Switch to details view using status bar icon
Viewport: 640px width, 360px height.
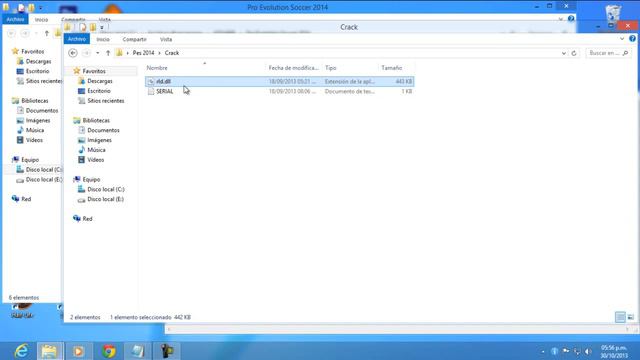pyautogui.click(x=620, y=317)
